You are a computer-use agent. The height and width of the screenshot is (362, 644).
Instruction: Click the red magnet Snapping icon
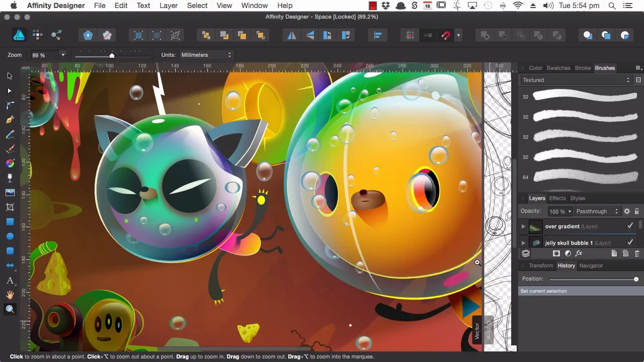click(445, 35)
